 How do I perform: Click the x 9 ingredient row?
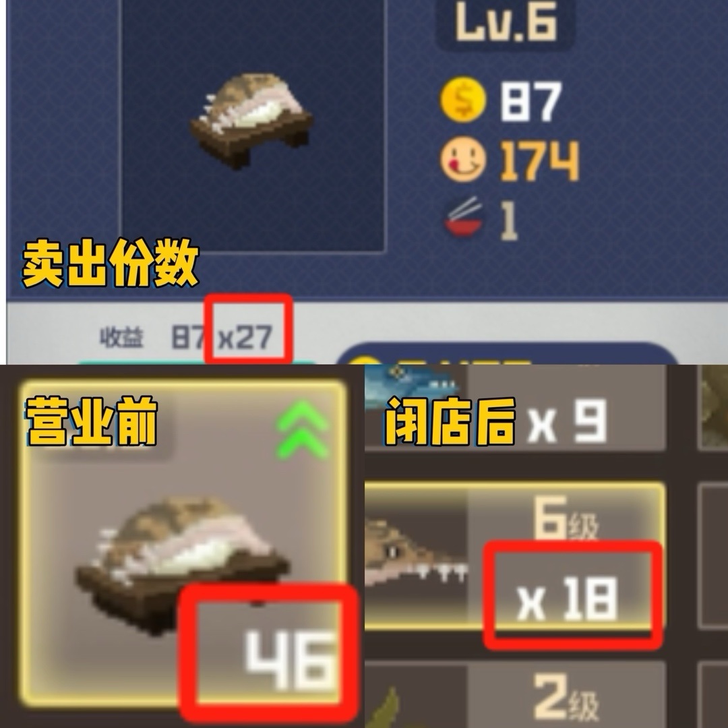coord(514,408)
